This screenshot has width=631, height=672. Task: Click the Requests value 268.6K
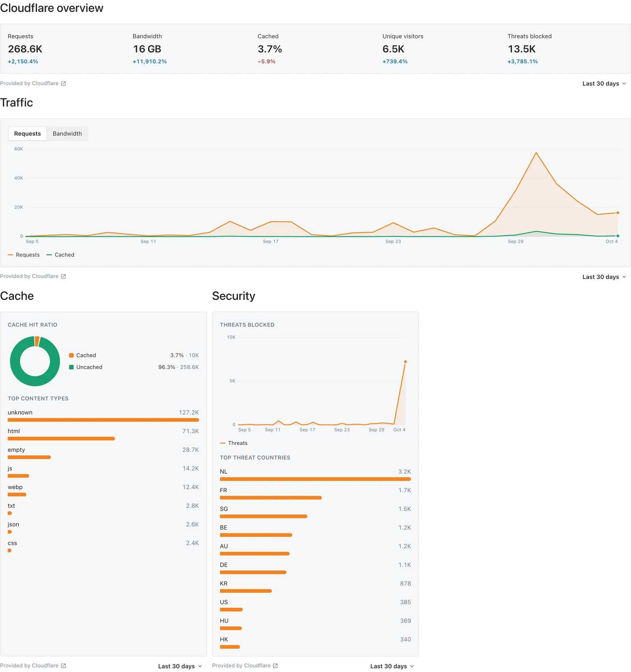pos(25,49)
